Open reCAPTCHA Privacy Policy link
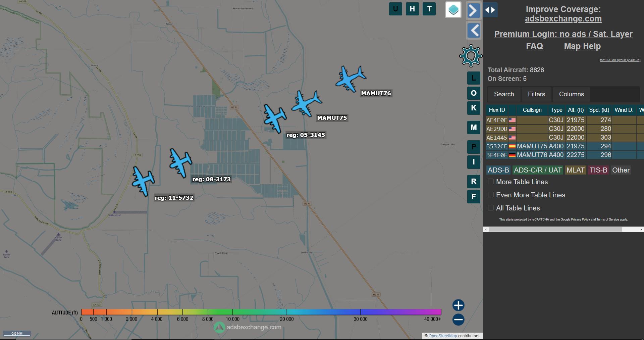Screen dimensions: 644x340 coord(580,220)
